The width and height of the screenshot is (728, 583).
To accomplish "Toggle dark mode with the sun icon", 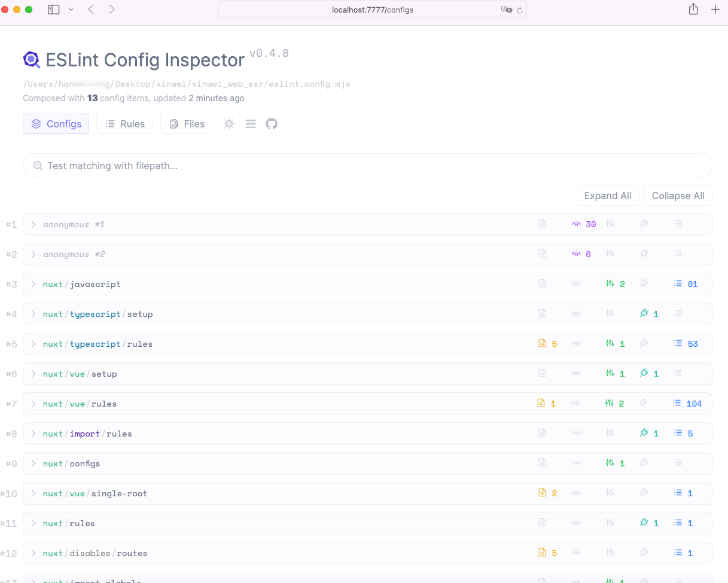I will pos(229,124).
